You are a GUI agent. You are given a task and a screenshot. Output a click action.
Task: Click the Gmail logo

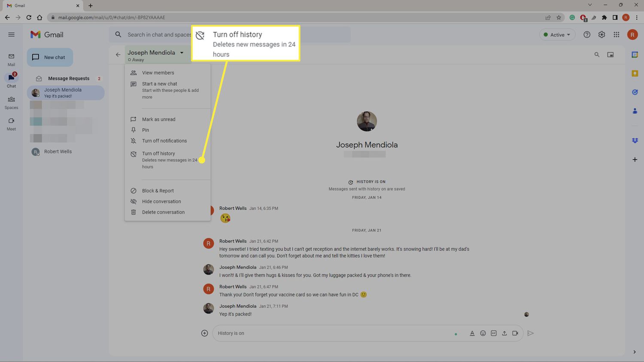pos(47,35)
